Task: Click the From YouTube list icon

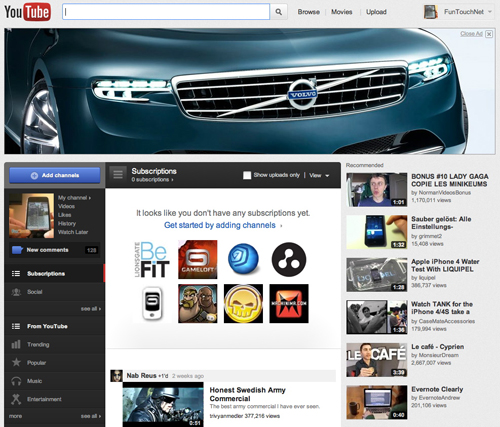Action: (16, 326)
